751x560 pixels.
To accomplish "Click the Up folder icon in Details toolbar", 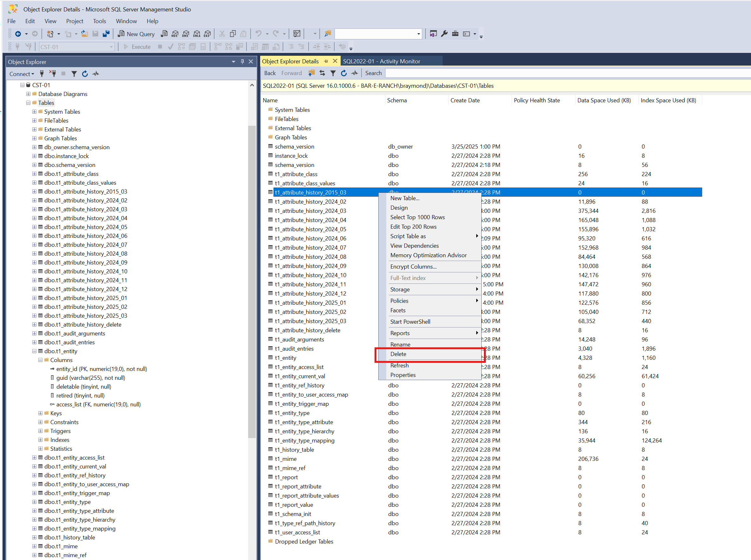I will click(311, 73).
